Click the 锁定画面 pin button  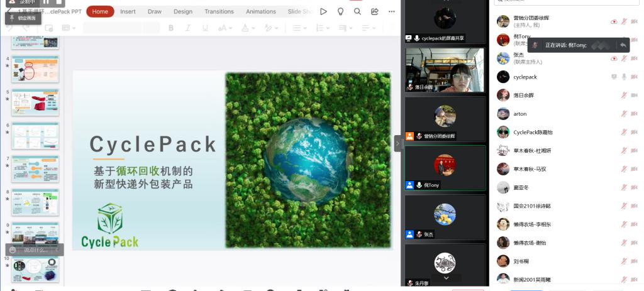point(24,18)
